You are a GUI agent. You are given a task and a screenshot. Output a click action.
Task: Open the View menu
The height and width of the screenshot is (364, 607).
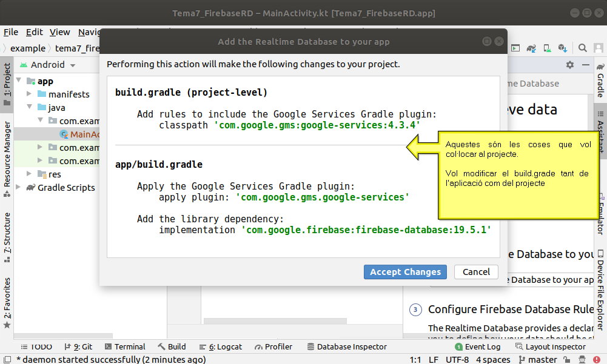[x=59, y=32]
